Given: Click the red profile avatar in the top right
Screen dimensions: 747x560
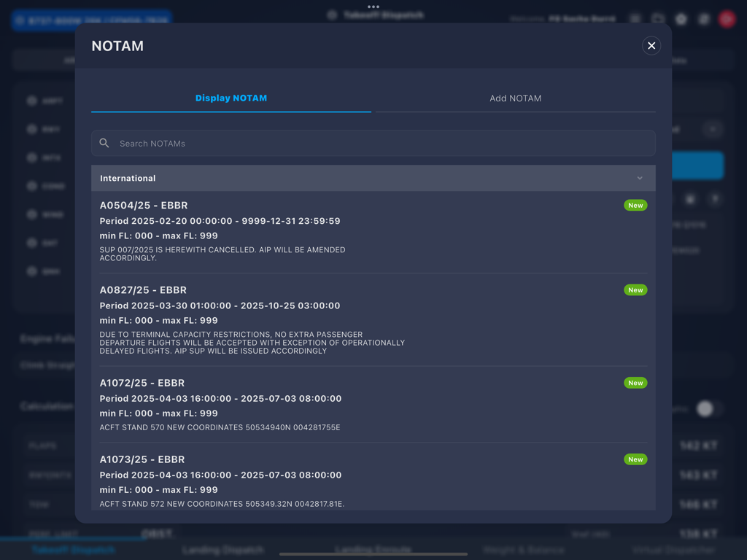Looking at the screenshot, I should coord(727,19).
